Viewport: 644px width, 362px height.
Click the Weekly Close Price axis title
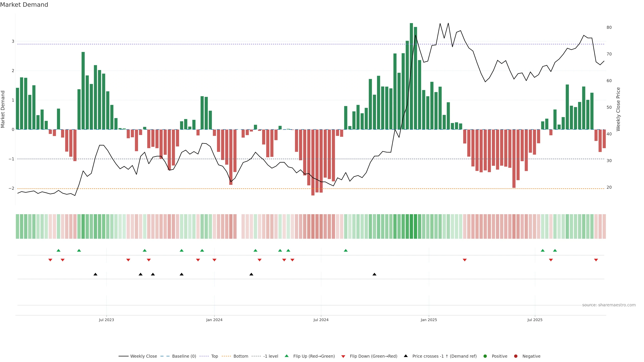[618, 109]
